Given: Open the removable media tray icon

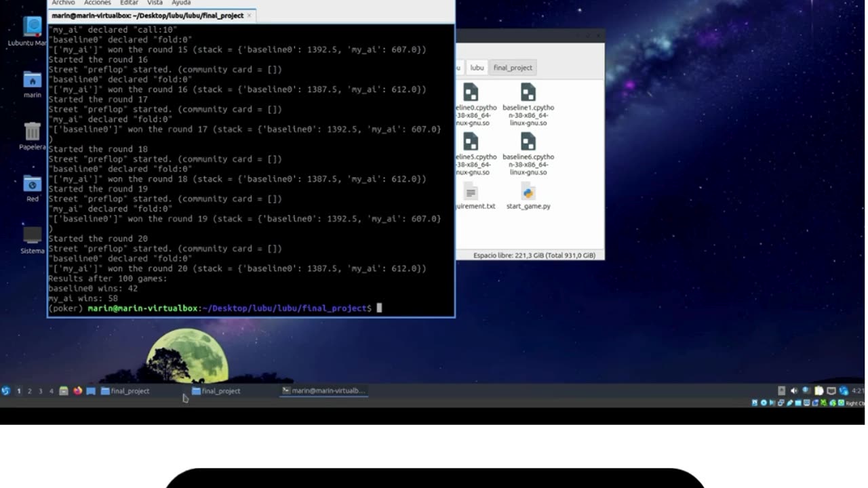Looking at the screenshot, I should [x=781, y=390].
